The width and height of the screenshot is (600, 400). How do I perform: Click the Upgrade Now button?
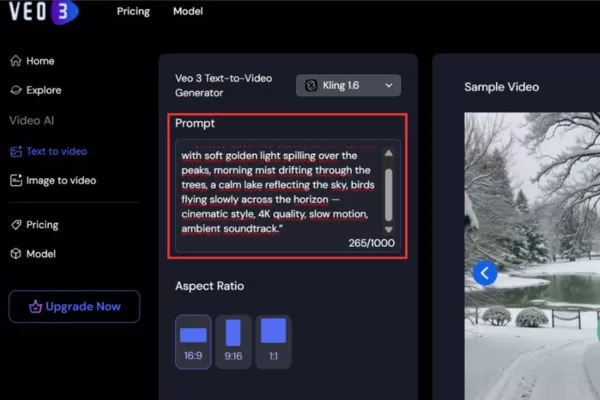pos(74,306)
